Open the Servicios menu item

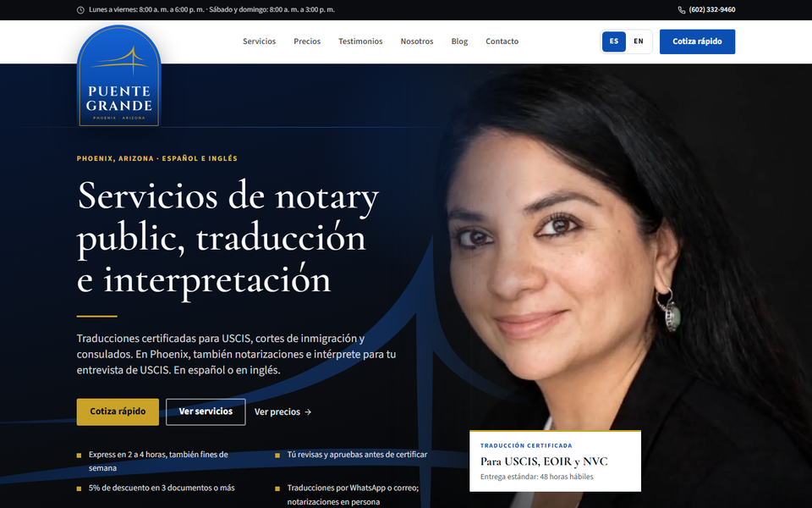tap(259, 41)
